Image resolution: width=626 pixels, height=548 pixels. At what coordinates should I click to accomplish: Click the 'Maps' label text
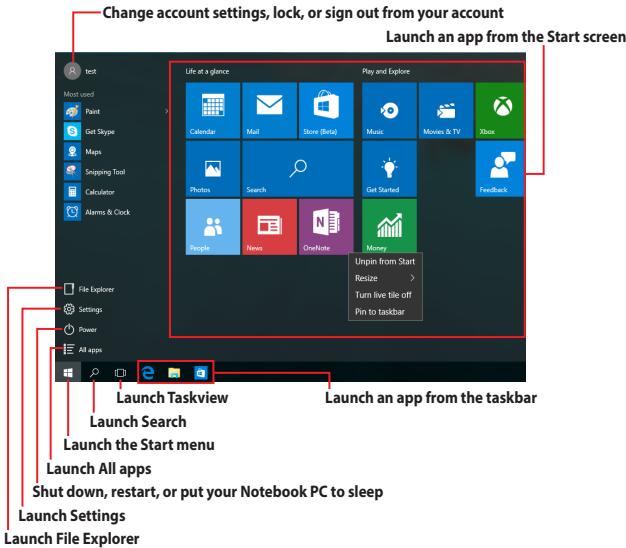pyautogui.click(x=93, y=152)
